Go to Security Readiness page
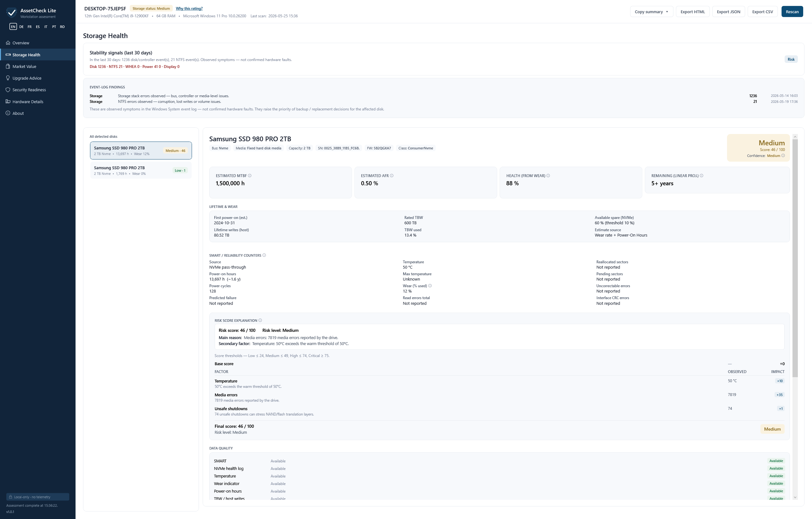Image resolution: width=812 pixels, height=519 pixels. [38, 90]
